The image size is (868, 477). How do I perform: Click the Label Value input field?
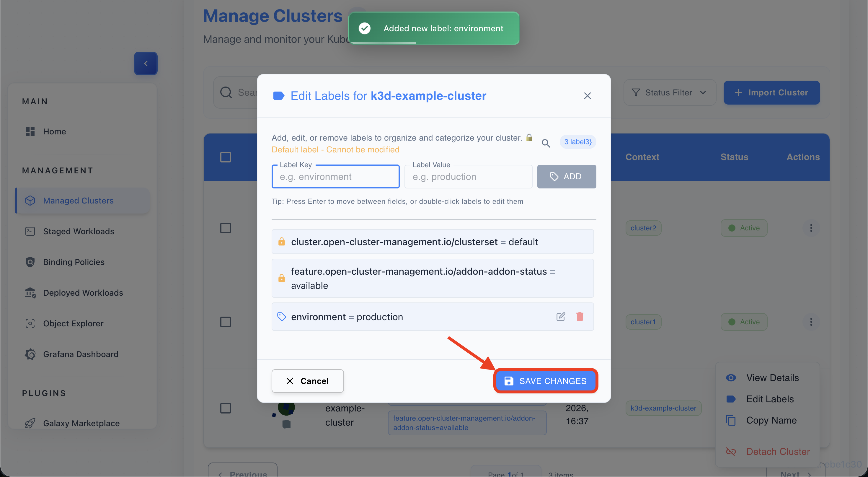coord(468,177)
